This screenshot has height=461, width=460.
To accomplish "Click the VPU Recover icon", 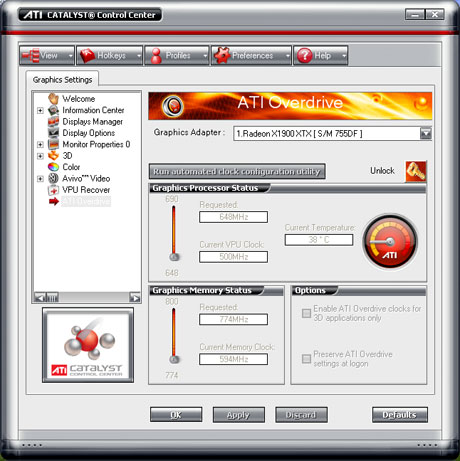I will tap(53, 190).
